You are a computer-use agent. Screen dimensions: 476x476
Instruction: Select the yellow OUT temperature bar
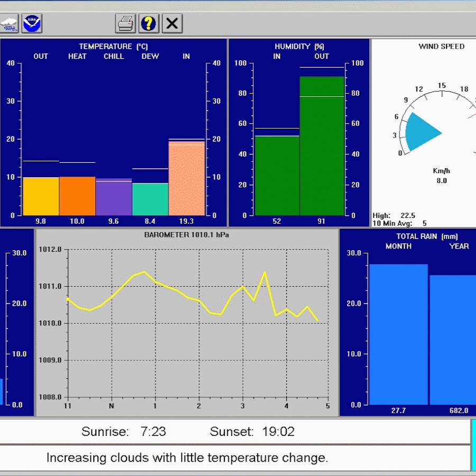tap(41, 196)
